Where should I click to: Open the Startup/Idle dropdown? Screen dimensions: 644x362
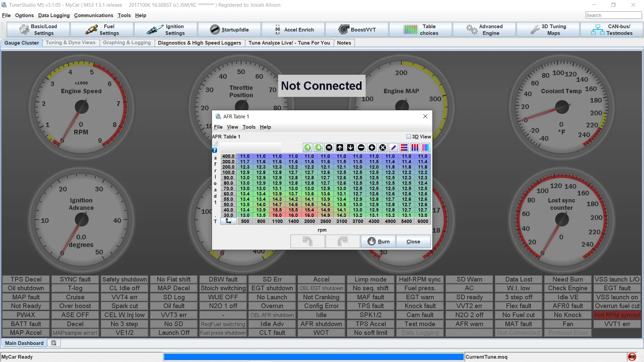229,29
